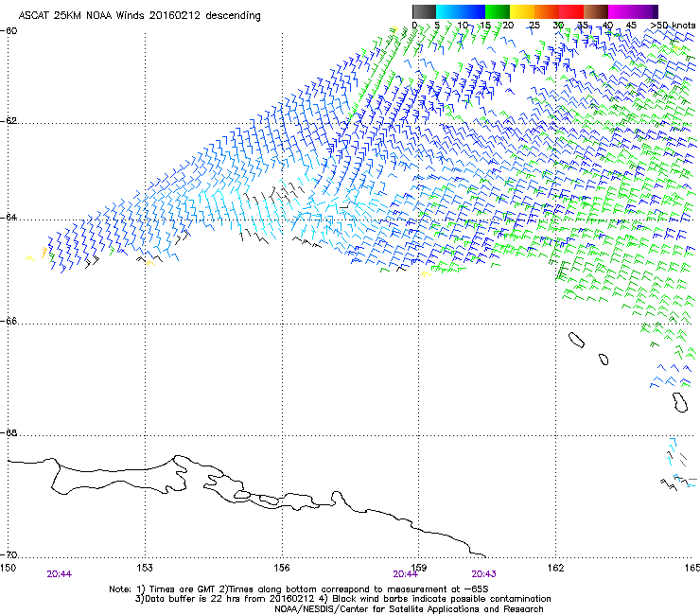Select the red 30-35 knots color bar segment

[x=571, y=11]
